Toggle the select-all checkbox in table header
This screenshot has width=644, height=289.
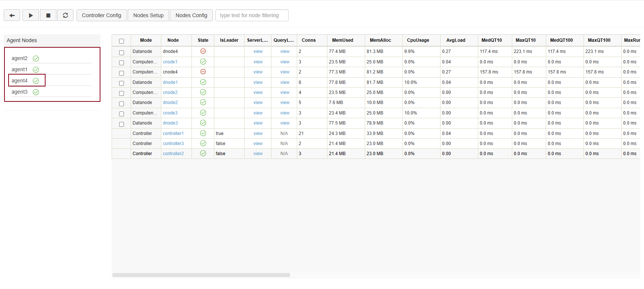pyautogui.click(x=121, y=41)
